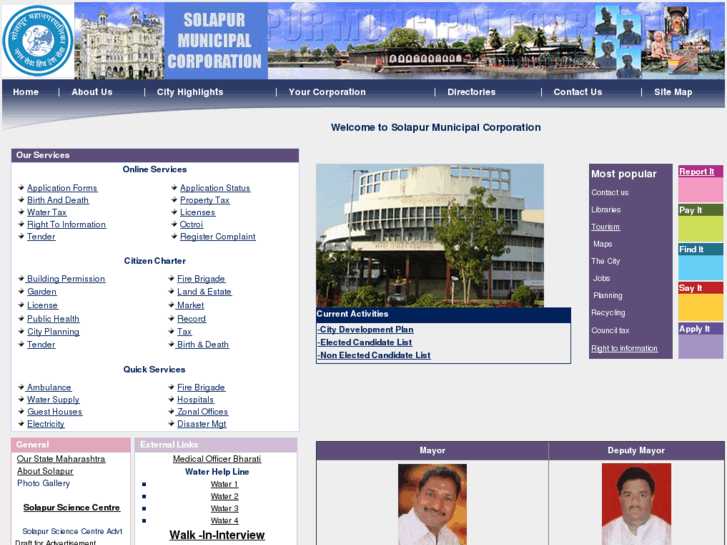Screen dimensions: 727x545
Task: Open Water Supply quick service
Action: coord(53,399)
